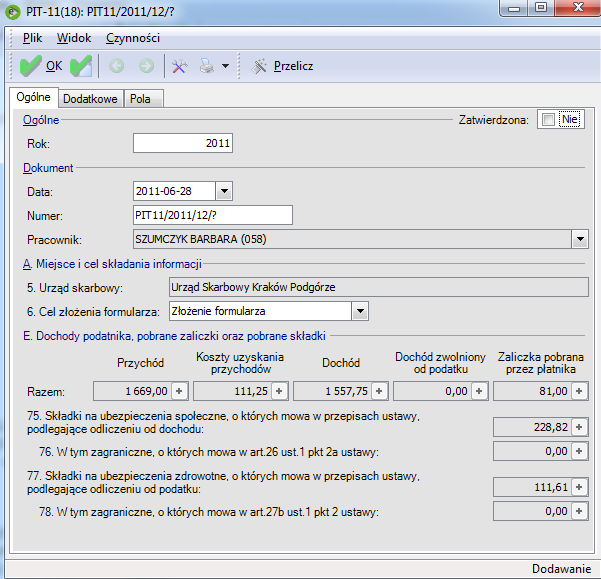
Task: Minimize the PIT-11 window
Action: 514,8
